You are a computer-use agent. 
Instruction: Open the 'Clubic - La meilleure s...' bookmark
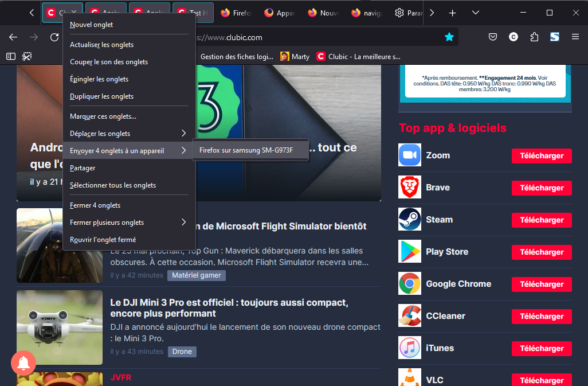[359, 57]
